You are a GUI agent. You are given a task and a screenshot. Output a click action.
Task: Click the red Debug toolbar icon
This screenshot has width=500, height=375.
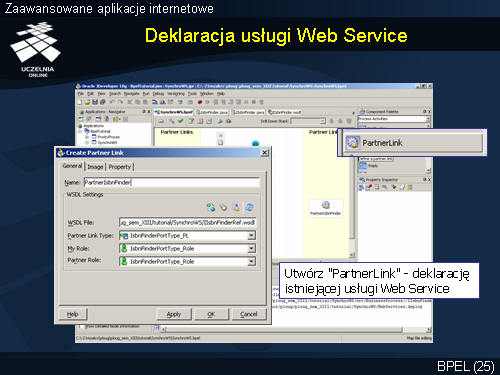(200, 102)
